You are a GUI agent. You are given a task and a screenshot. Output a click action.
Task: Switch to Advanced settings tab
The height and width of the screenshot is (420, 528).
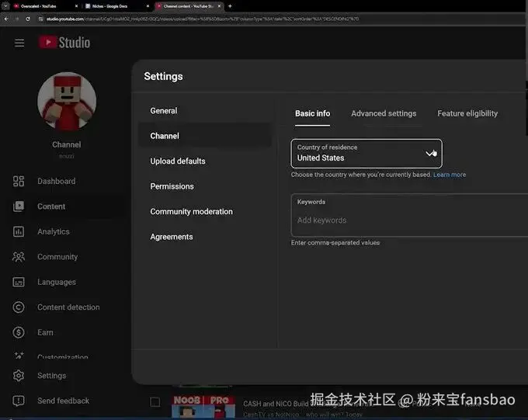click(x=384, y=113)
